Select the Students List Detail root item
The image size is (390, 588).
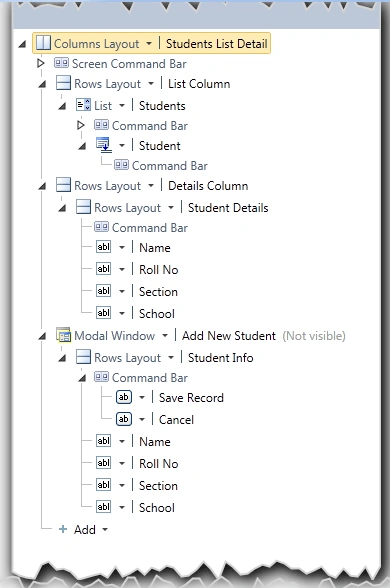[x=217, y=44]
